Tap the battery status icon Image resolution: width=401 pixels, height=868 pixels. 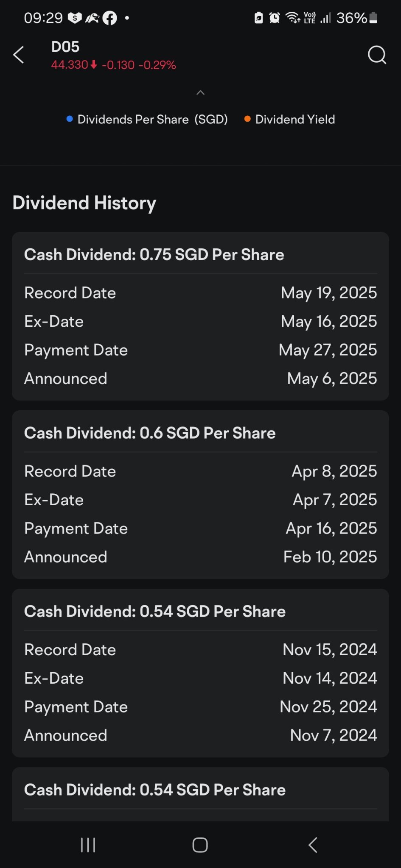(373, 18)
